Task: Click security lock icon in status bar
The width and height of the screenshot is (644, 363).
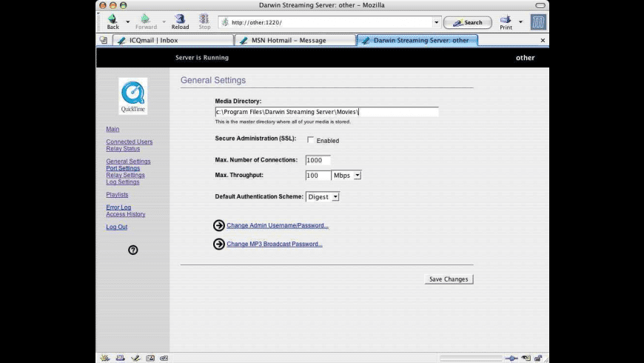Action: pyautogui.click(x=538, y=358)
